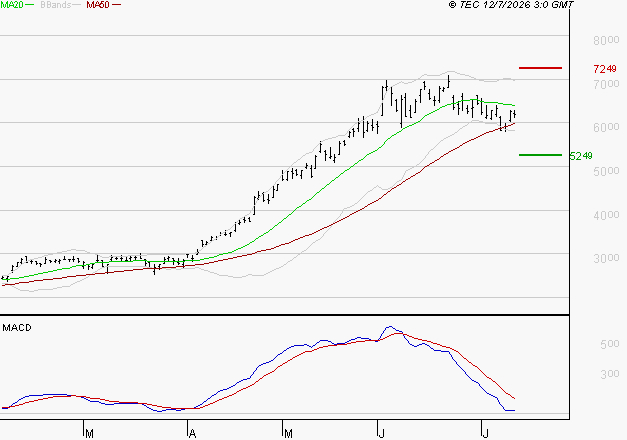Click the green 5249 support level marker

pyautogui.click(x=540, y=155)
